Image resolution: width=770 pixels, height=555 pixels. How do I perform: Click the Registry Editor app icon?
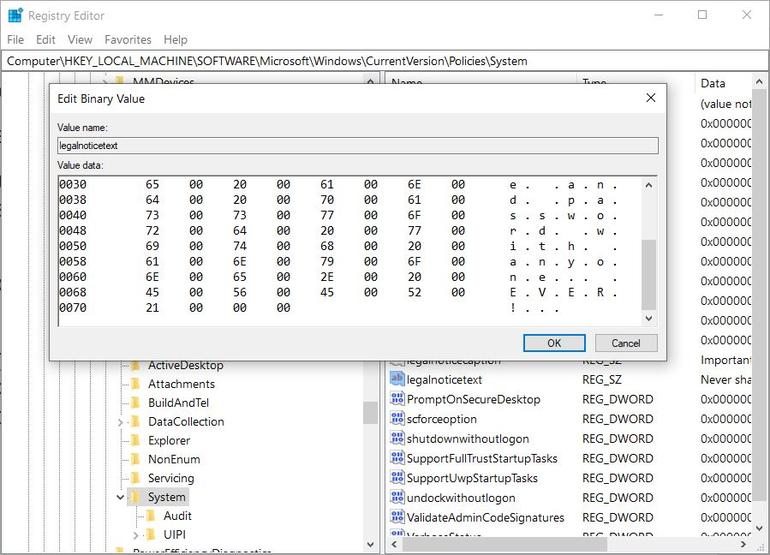15,15
